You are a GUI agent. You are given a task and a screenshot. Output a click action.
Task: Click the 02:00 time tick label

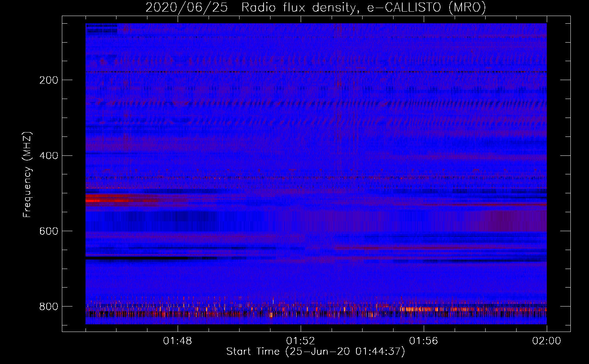pyautogui.click(x=547, y=341)
